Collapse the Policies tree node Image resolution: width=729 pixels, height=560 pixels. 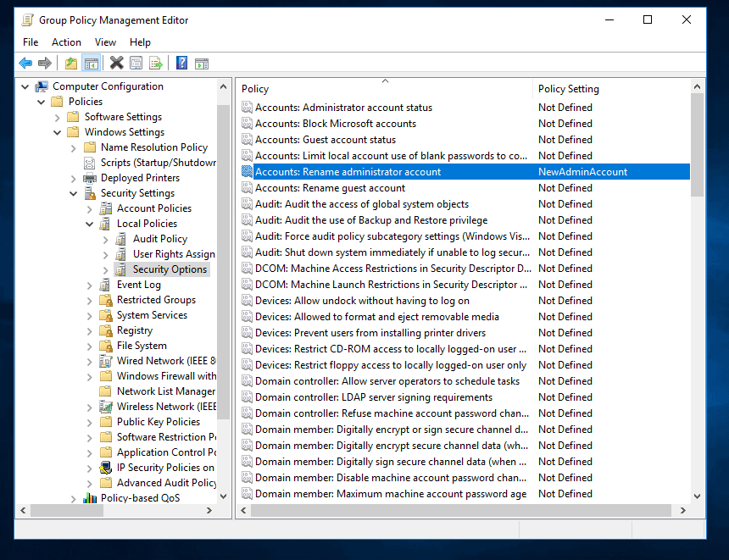click(x=42, y=102)
